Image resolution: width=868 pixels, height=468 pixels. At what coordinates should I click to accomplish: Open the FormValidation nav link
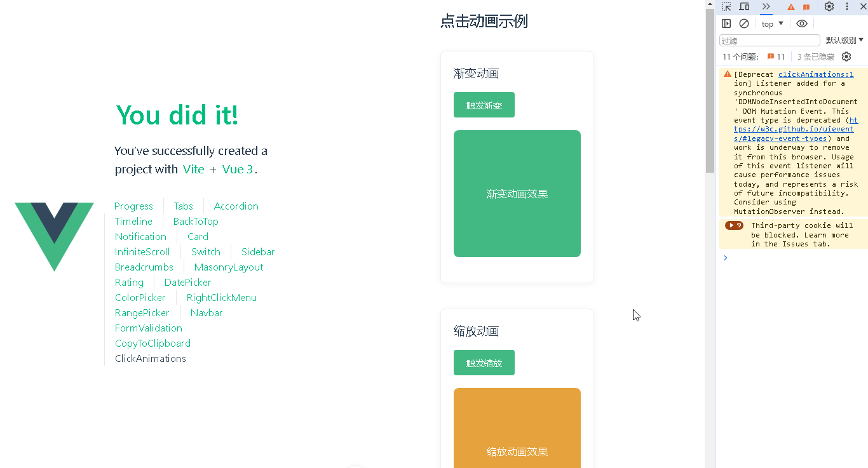pyautogui.click(x=149, y=328)
